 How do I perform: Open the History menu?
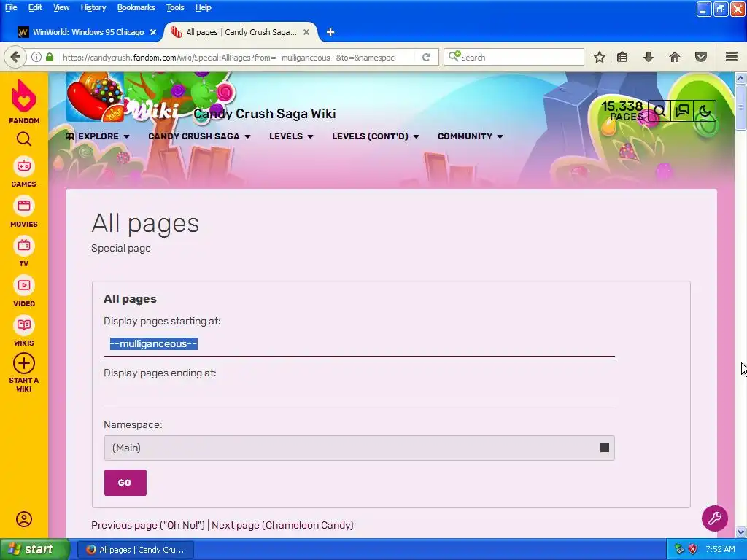pyautogui.click(x=93, y=7)
